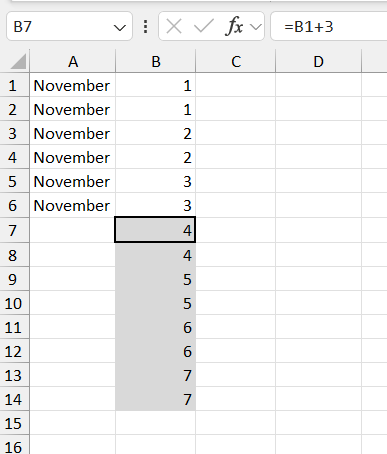The width and height of the screenshot is (387, 454).
Task: Select row 15 header
Action: pos(14,423)
